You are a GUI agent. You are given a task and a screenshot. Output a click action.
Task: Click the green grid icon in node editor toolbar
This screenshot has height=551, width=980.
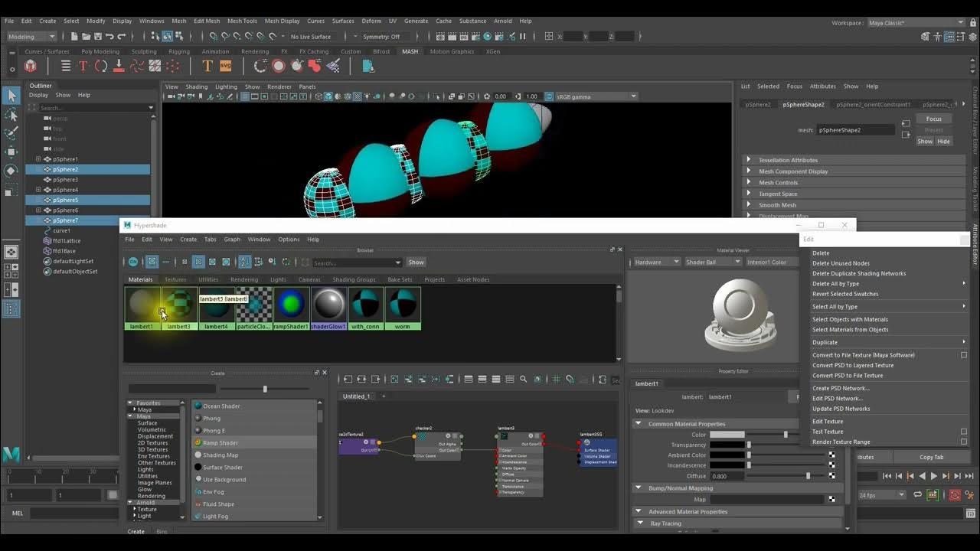(557, 379)
